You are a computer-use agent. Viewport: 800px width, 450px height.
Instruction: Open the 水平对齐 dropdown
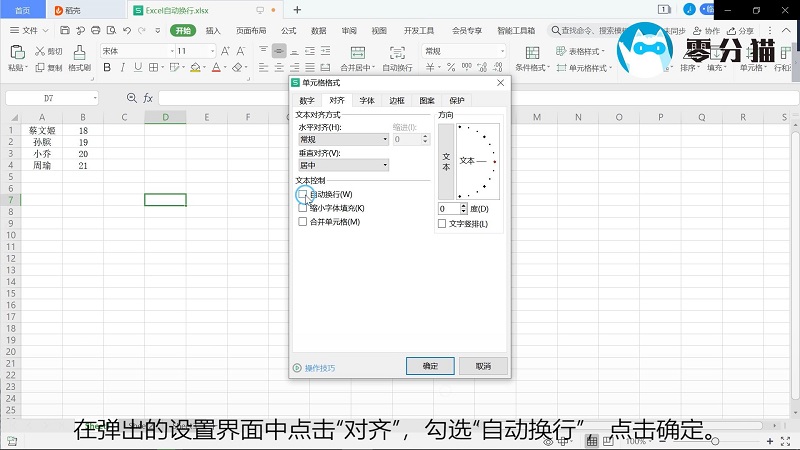click(x=343, y=140)
